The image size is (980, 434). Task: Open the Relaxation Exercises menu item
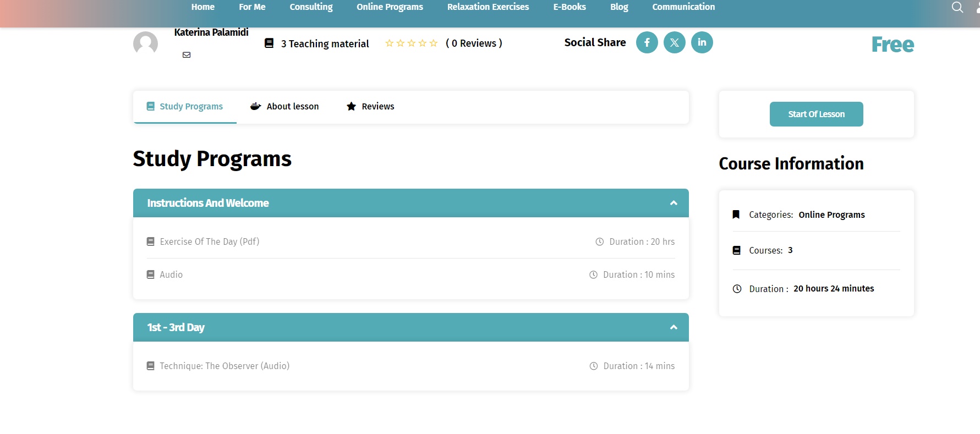tap(488, 7)
